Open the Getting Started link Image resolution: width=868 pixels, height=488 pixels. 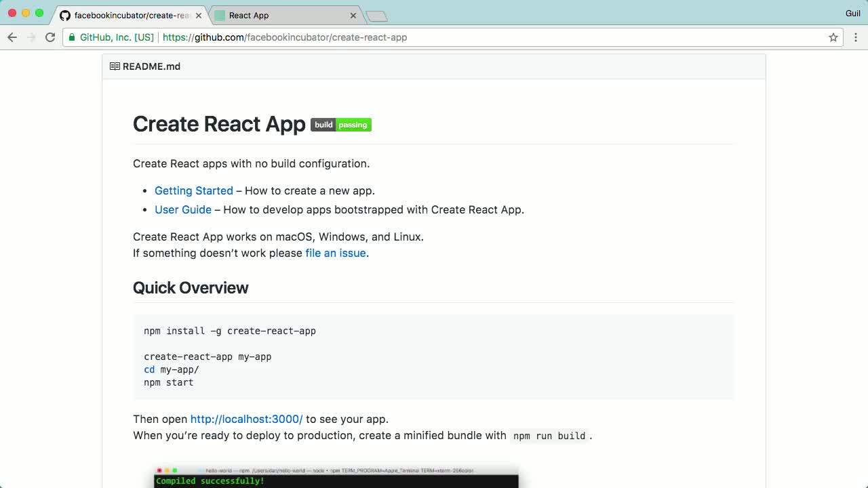194,190
